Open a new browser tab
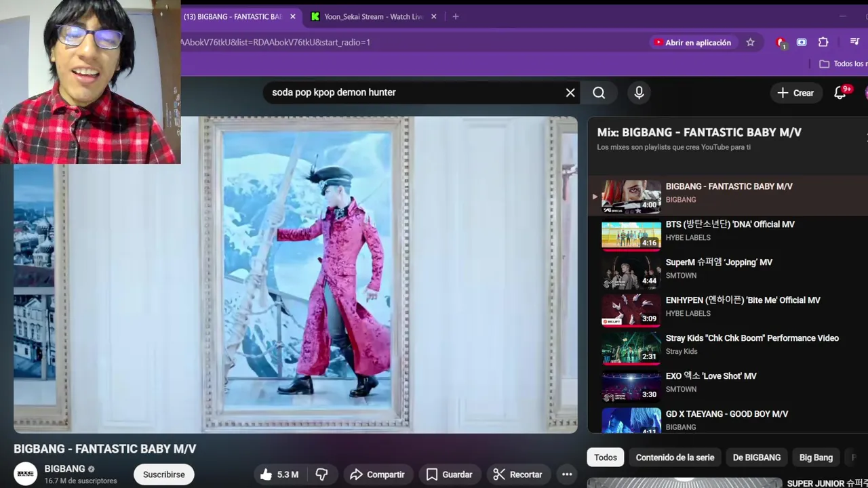The width and height of the screenshot is (868, 488). (456, 16)
